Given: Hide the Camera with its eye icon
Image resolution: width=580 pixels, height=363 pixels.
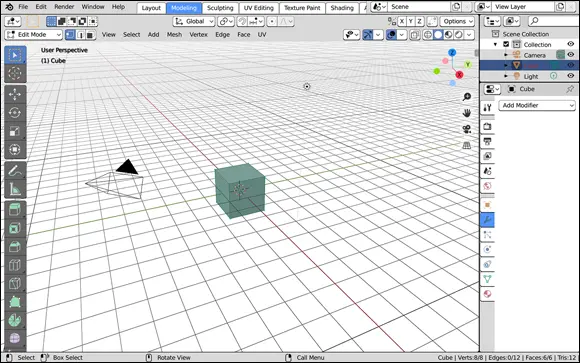Looking at the screenshot, I should pyautogui.click(x=571, y=55).
